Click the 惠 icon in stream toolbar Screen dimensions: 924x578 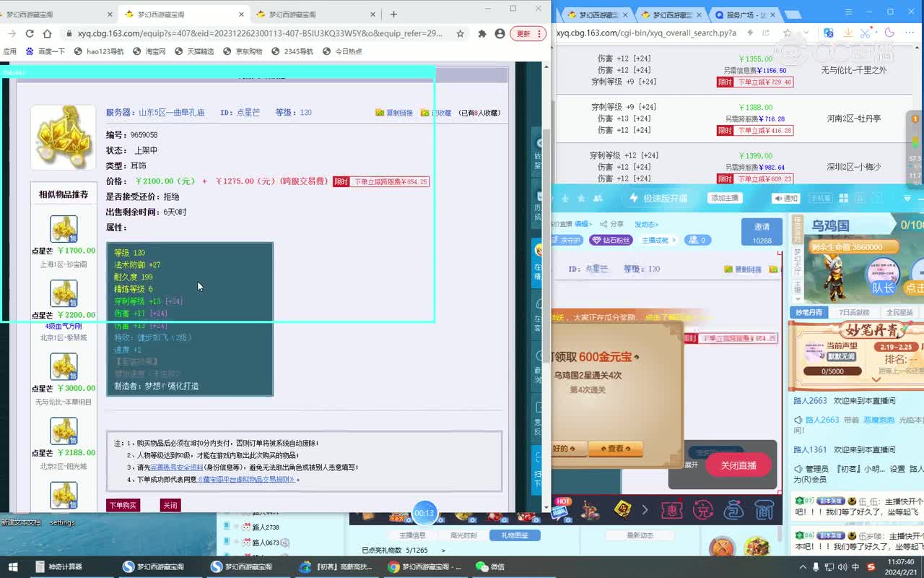coord(672,510)
